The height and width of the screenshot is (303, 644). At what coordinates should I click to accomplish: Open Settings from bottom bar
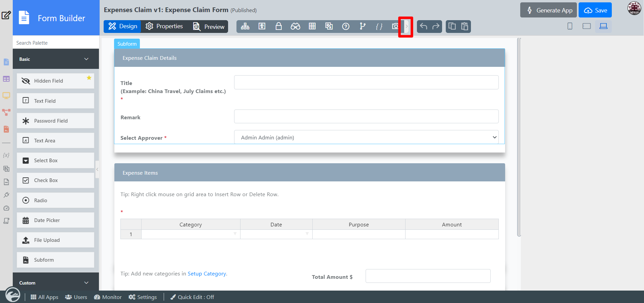coord(143,297)
